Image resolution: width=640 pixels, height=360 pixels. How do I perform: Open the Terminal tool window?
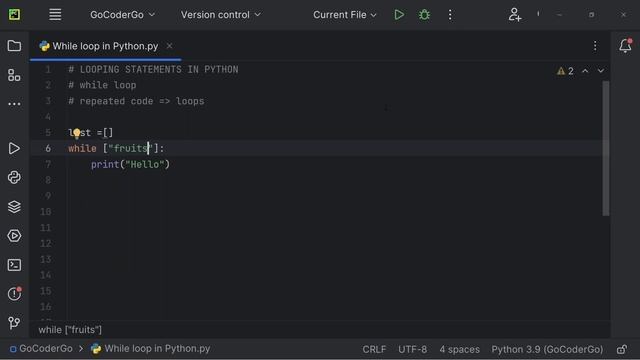point(14,265)
